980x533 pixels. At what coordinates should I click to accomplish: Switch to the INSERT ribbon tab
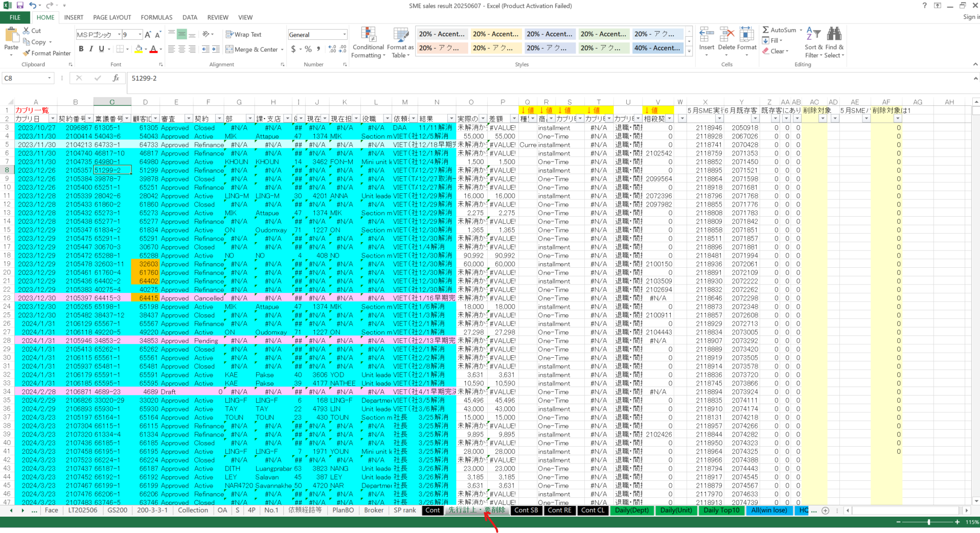click(x=74, y=17)
